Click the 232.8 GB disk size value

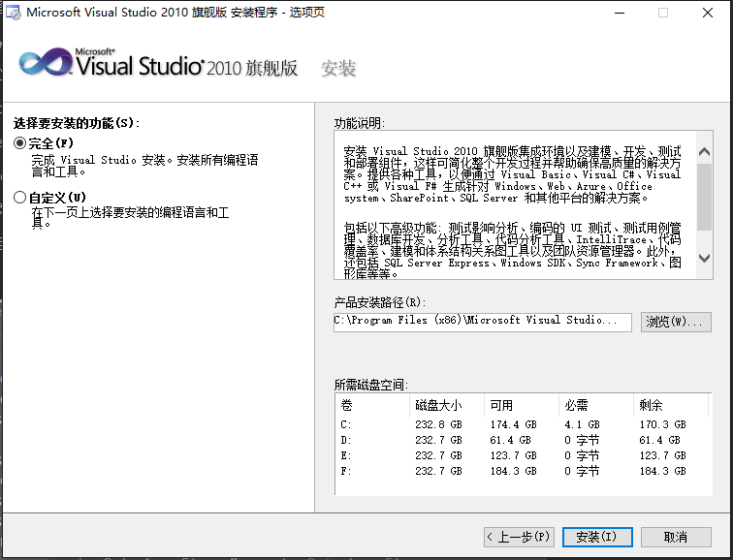tap(438, 424)
